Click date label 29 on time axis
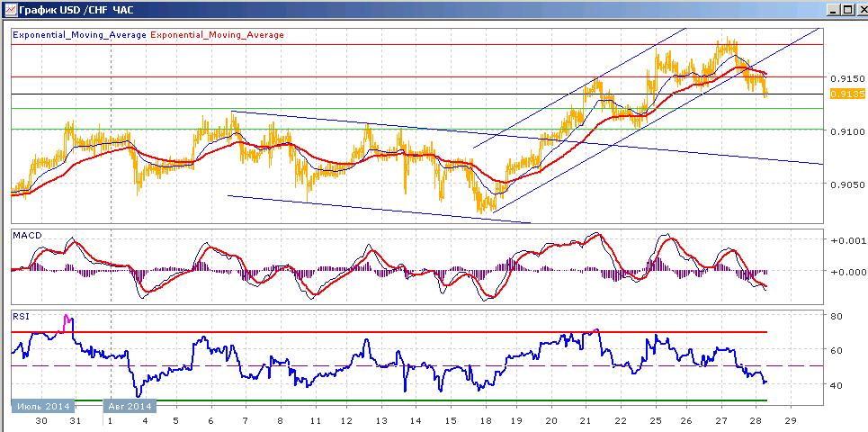868x432 pixels. point(792,421)
